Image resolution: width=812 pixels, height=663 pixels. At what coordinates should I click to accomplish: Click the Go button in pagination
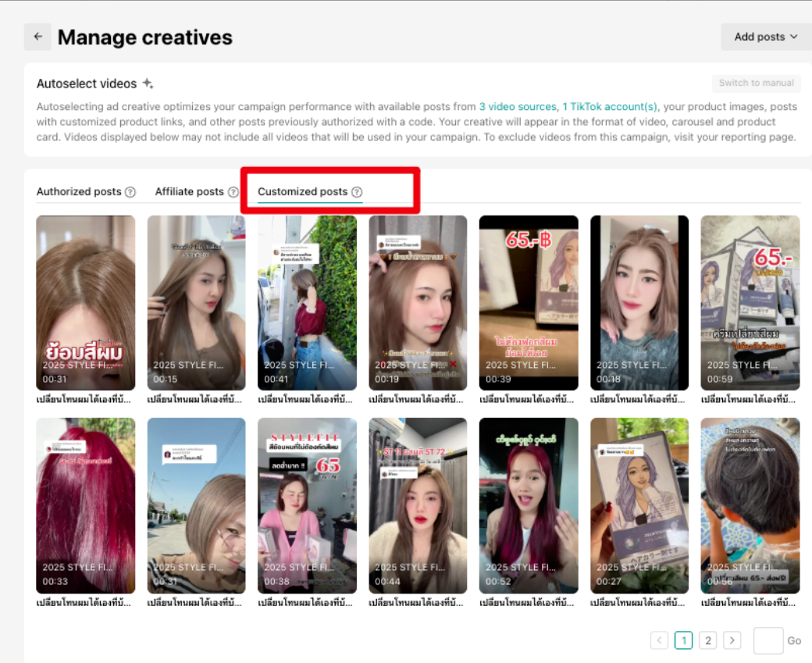pos(794,640)
